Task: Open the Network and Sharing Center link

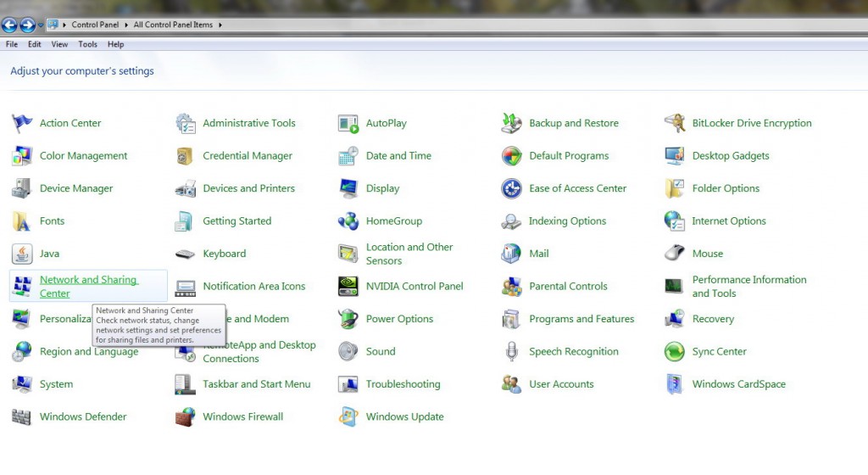Action: tap(88, 286)
